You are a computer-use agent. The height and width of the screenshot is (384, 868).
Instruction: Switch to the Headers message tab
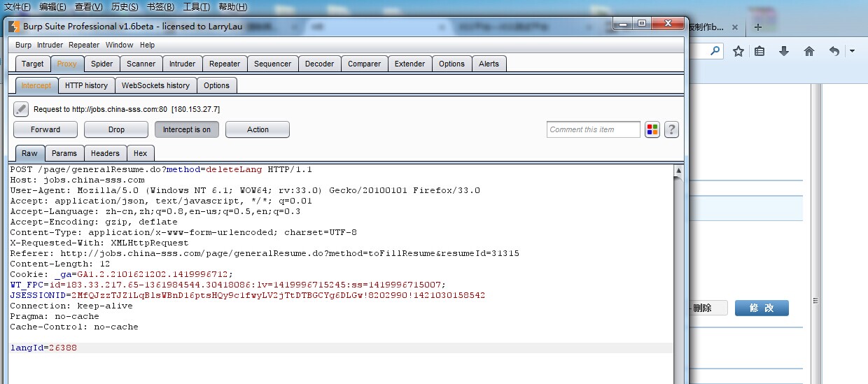(x=106, y=153)
